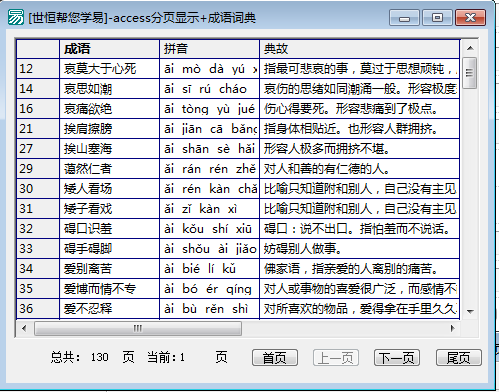Screen dimensions: 499x392
Task: Click the vertical scrollbar down arrow
Action: point(470,311)
